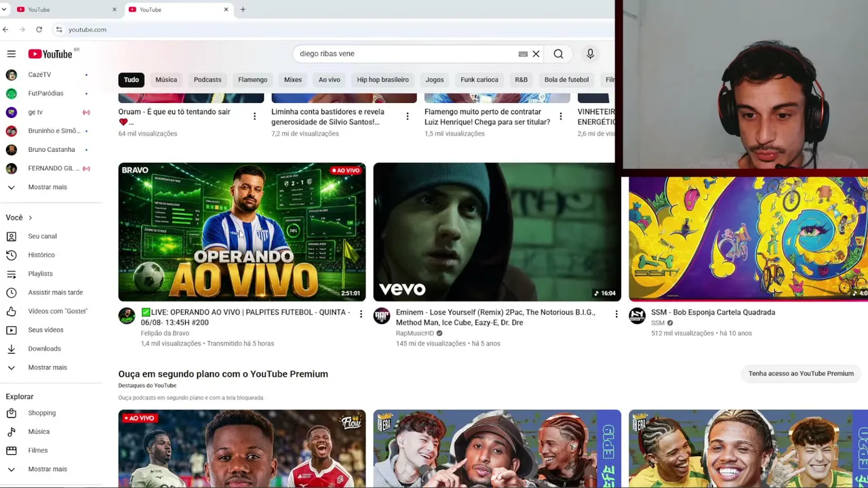This screenshot has height=488, width=868.
Task: Go back with browser back arrow
Action: (x=5, y=30)
